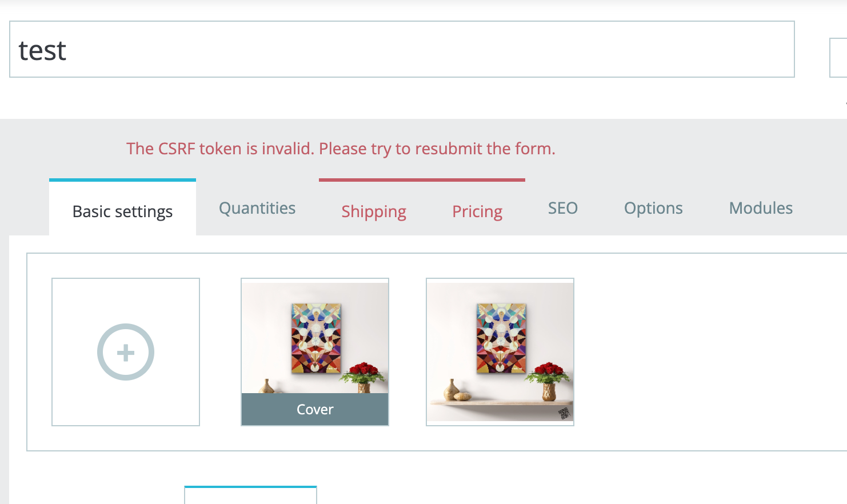Select the second image showing the wooden shelf

click(x=500, y=352)
